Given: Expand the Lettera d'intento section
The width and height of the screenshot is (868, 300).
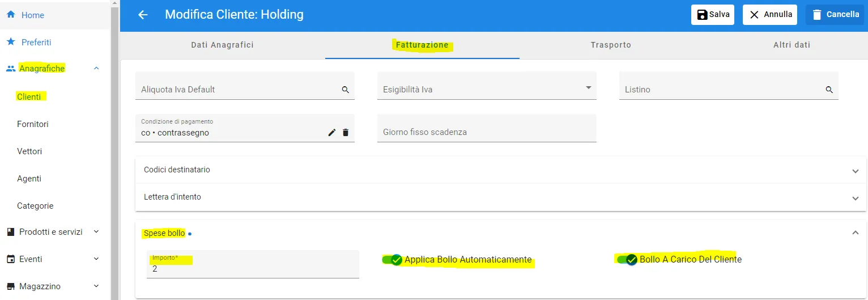Looking at the screenshot, I should point(501,197).
